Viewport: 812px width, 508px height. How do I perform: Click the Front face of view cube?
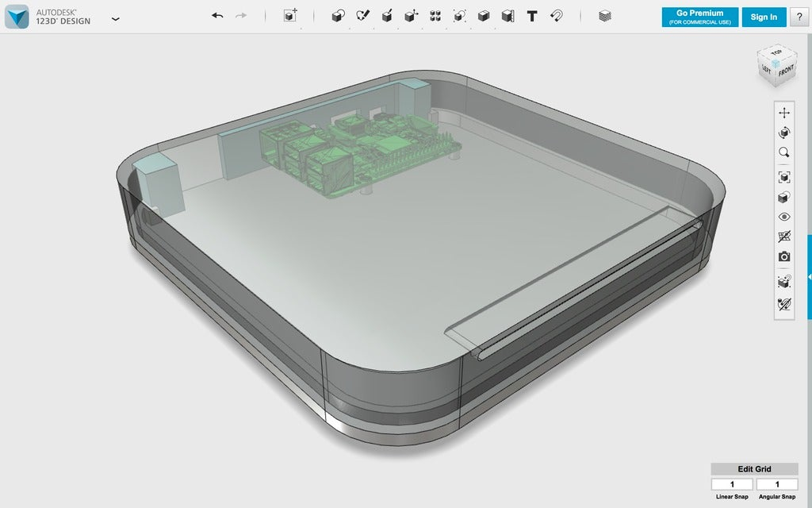(786, 71)
